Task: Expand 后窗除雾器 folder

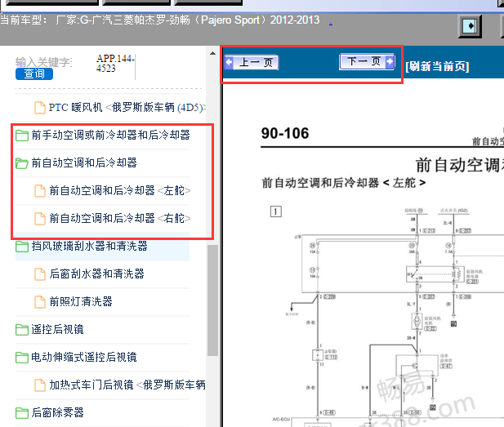Action: [57, 412]
